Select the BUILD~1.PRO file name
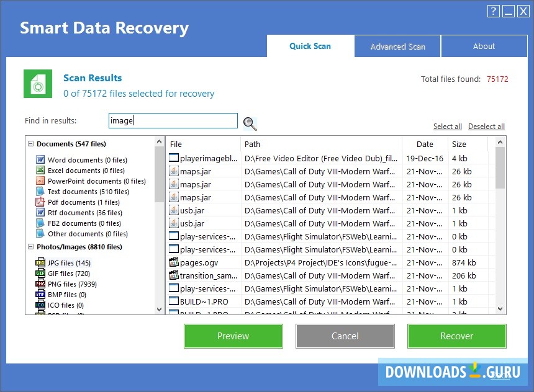The width and height of the screenshot is (534, 392). (204, 301)
